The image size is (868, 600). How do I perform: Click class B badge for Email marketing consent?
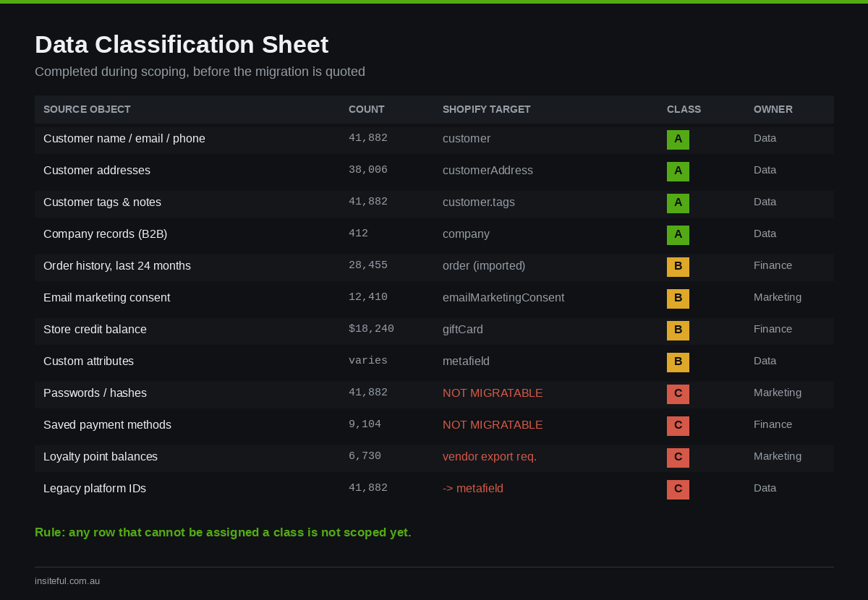point(678,299)
